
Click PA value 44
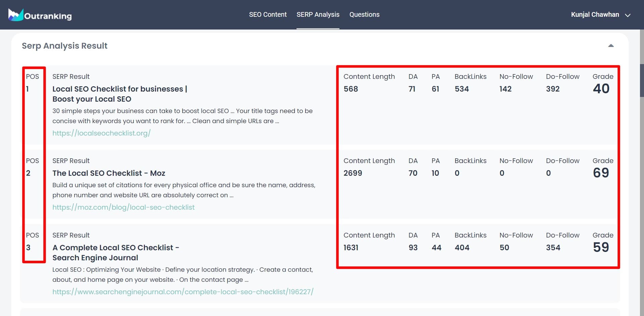436,248
